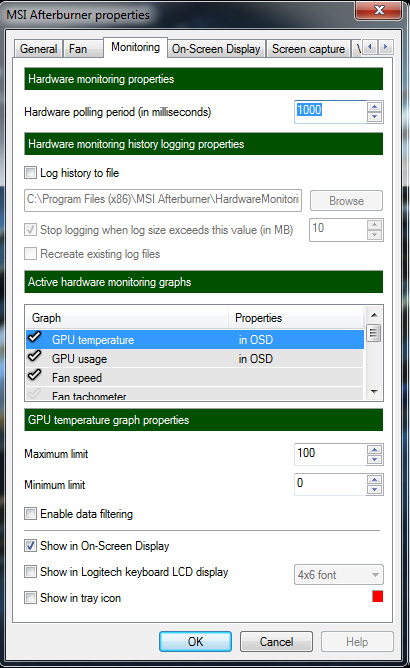Viewport: 410px width, 668px height.
Task: Open the 4x6 font dropdown
Action: pos(339,575)
